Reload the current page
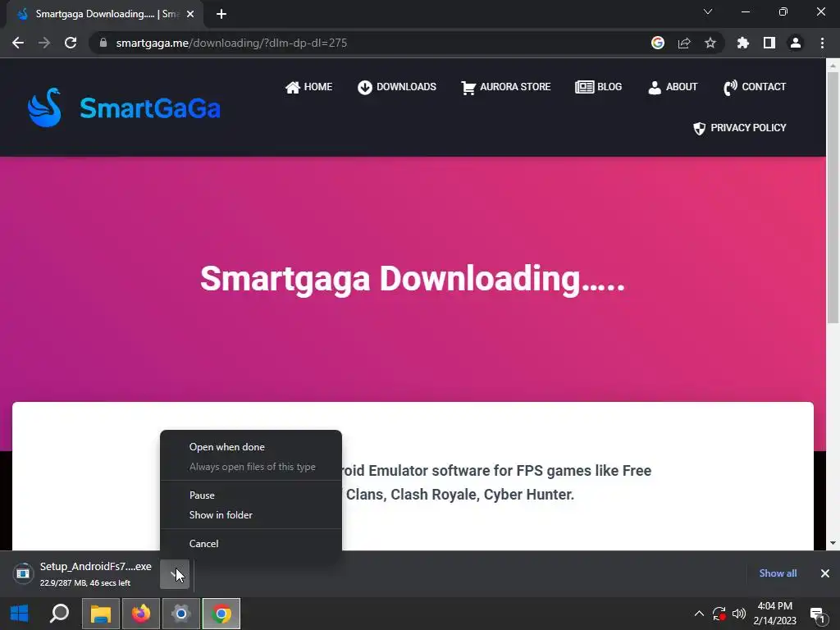Screen dimensions: 840x630 pyautogui.click(x=71, y=43)
